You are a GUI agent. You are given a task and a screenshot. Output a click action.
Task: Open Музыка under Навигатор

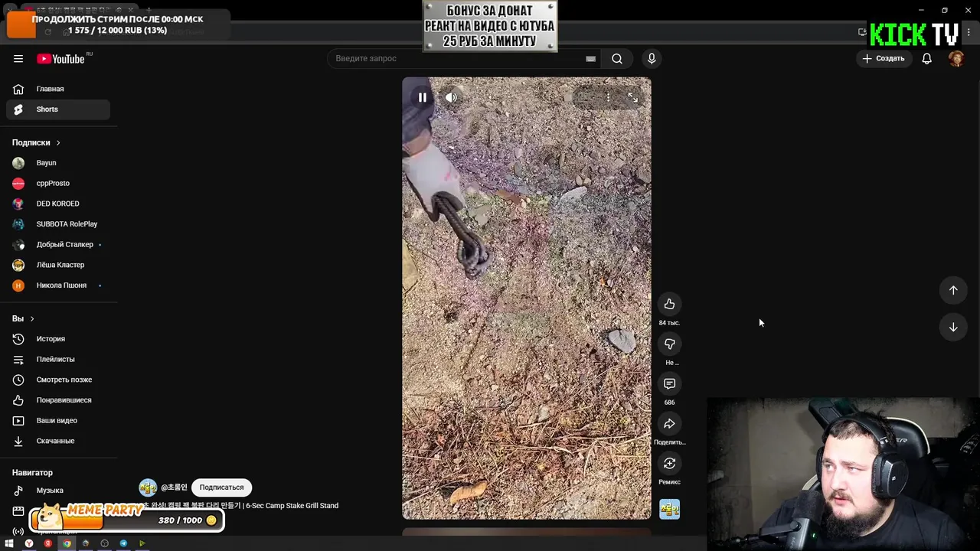coord(58,491)
